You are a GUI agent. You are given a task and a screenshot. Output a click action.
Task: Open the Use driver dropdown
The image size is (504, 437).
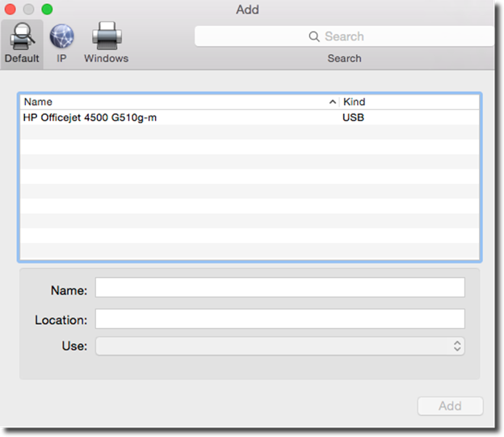280,346
